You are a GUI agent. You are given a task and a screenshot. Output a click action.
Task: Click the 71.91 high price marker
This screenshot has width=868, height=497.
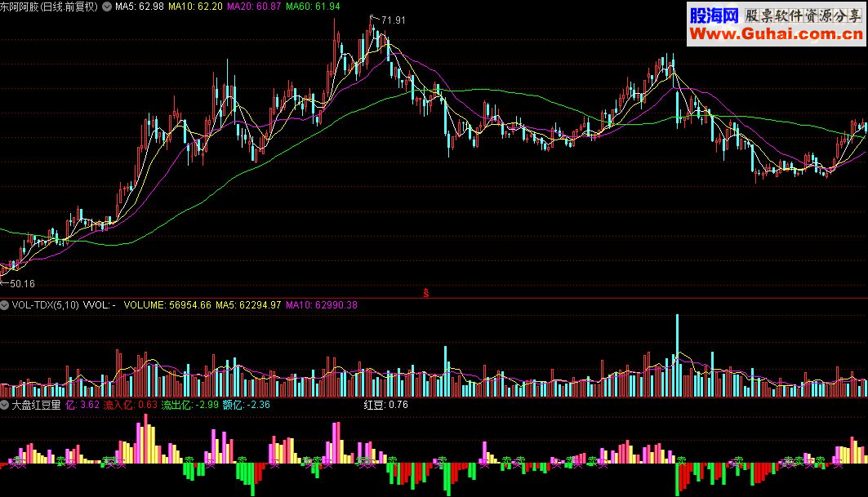(x=393, y=20)
